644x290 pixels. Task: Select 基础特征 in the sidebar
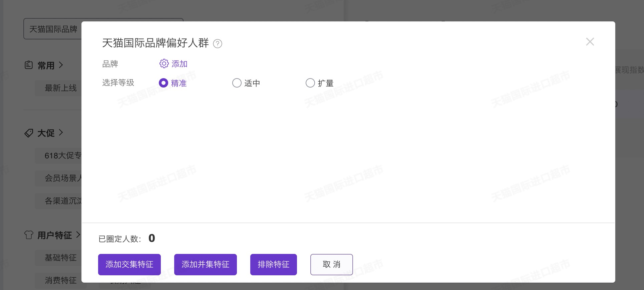58,258
